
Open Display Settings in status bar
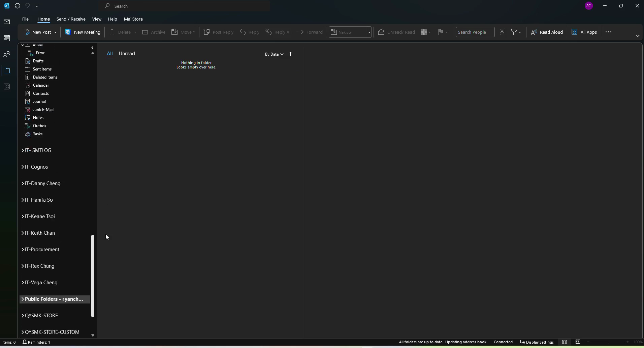537,342
